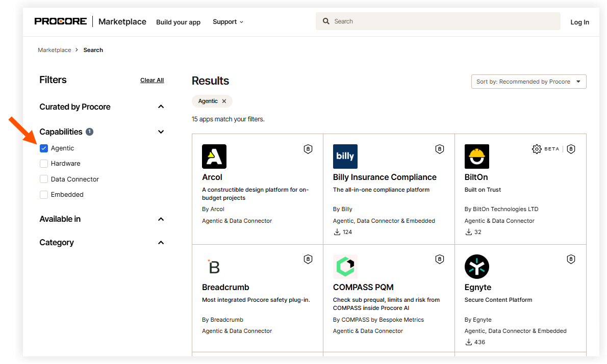Click the download icon on BiltOn card

coord(468,232)
